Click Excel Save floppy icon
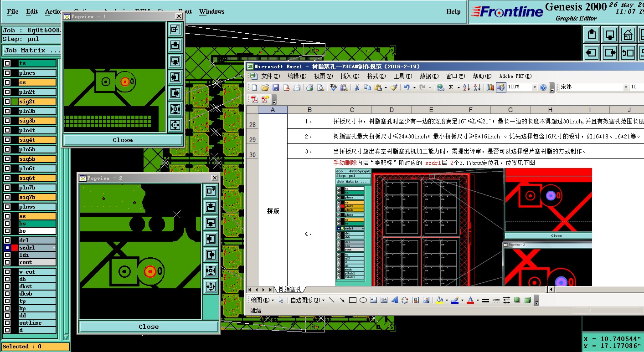The width and height of the screenshot is (644, 352). point(276,87)
